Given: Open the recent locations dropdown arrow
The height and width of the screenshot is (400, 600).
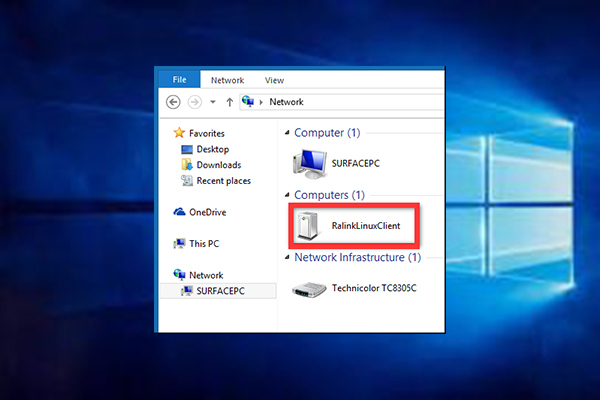Looking at the screenshot, I should pos(213,102).
